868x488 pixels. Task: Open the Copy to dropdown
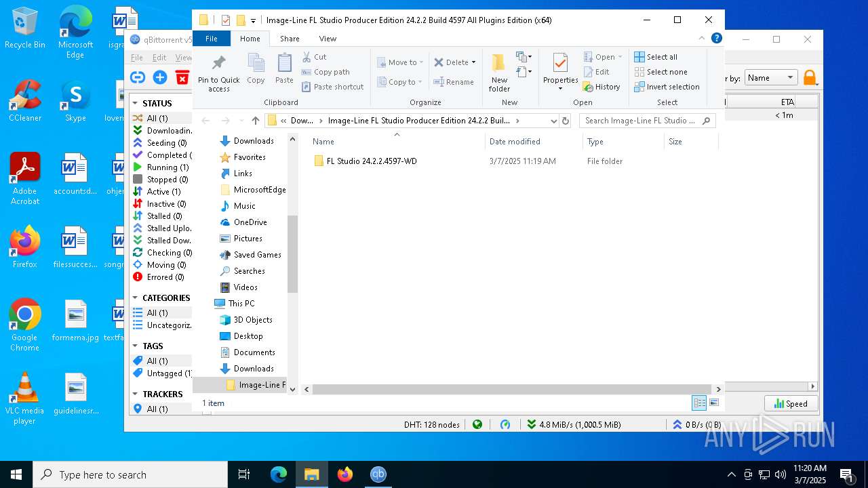click(400, 82)
